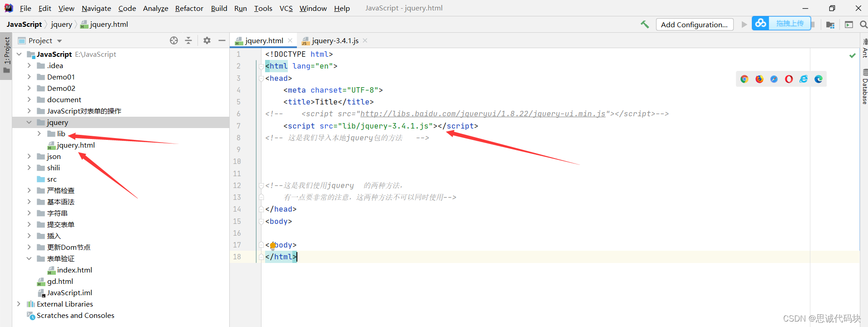This screenshot has width=868, height=327.
Task: Expand the lib folder
Action: (39, 134)
